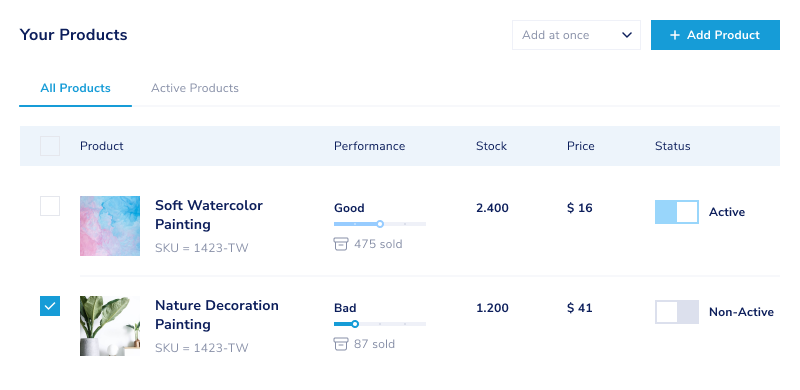Select the header select-all checkbox
The height and width of the screenshot is (390, 800).
(50, 146)
